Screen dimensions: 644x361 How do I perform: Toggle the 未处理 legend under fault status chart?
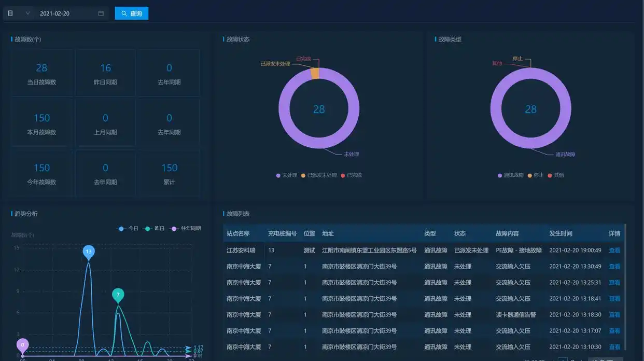[287, 175]
